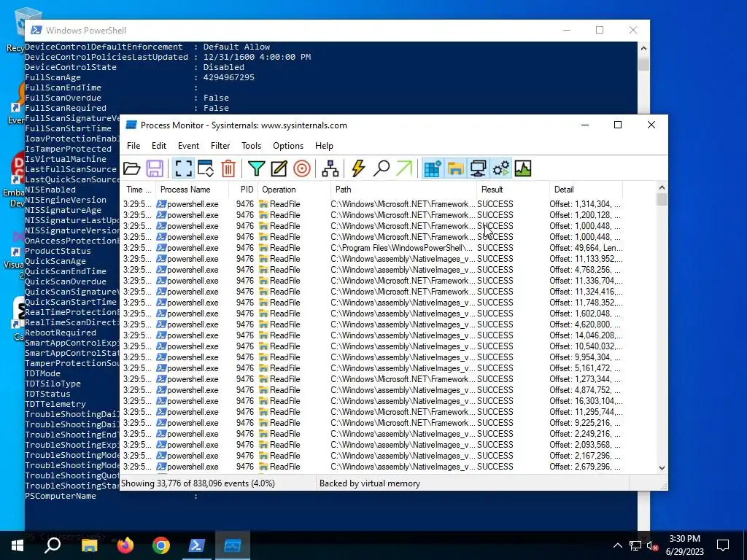Screen dimensions: 747x560
Task: Clear the display with the trash icon
Action: tap(228, 168)
